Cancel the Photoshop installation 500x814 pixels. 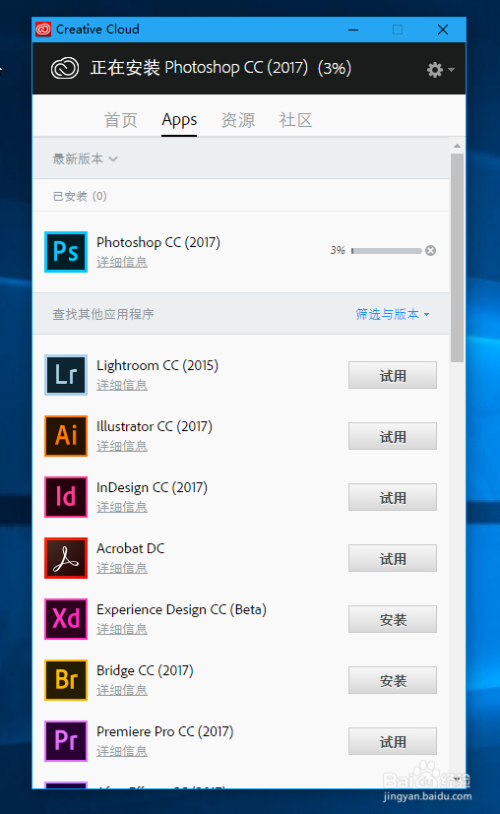coord(430,251)
